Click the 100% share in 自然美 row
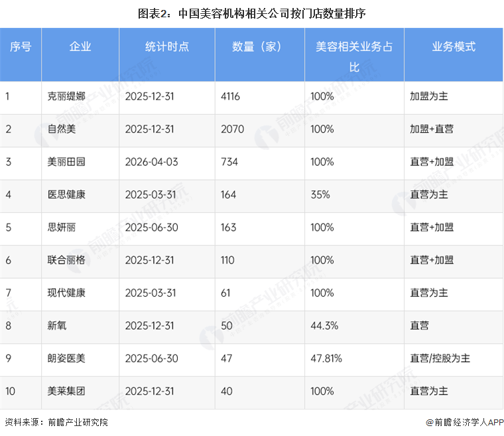Screen dimensions: 504x436 [322, 129]
